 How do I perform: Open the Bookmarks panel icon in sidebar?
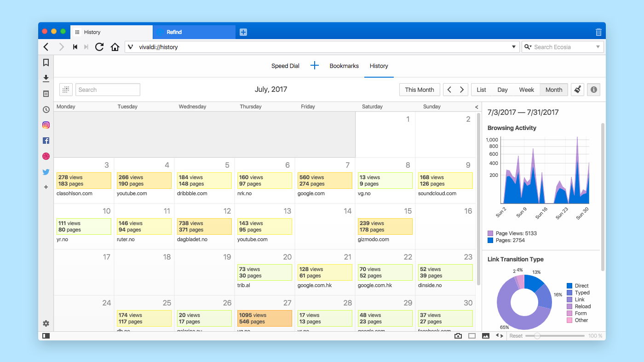[x=46, y=63]
